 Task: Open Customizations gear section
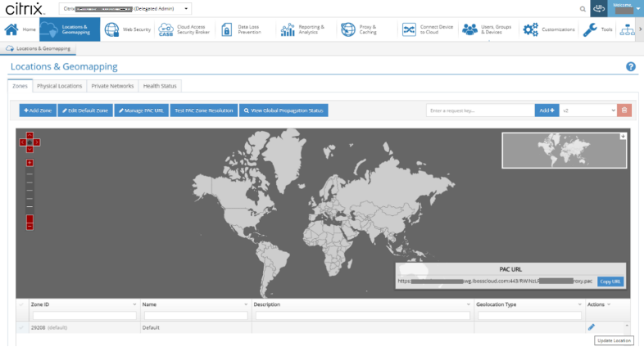click(549, 29)
